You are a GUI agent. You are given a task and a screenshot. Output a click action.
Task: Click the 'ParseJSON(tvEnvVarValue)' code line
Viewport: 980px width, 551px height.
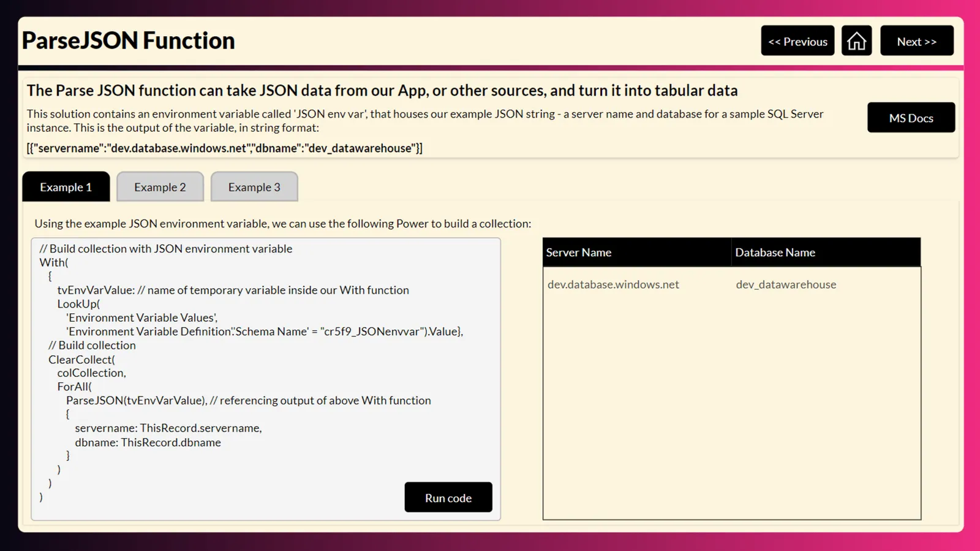point(249,400)
